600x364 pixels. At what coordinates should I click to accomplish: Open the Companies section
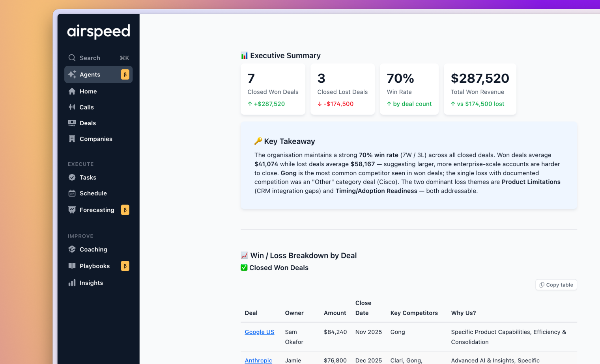click(98, 139)
